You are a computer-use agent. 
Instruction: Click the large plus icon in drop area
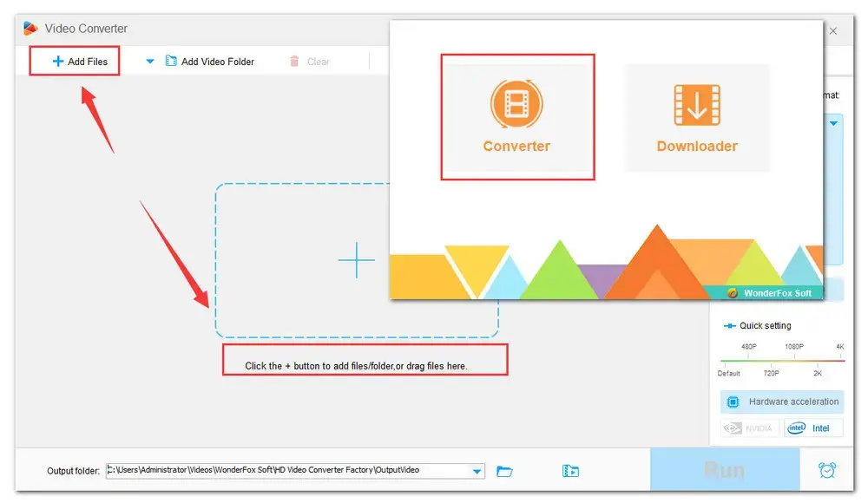(x=357, y=259)
